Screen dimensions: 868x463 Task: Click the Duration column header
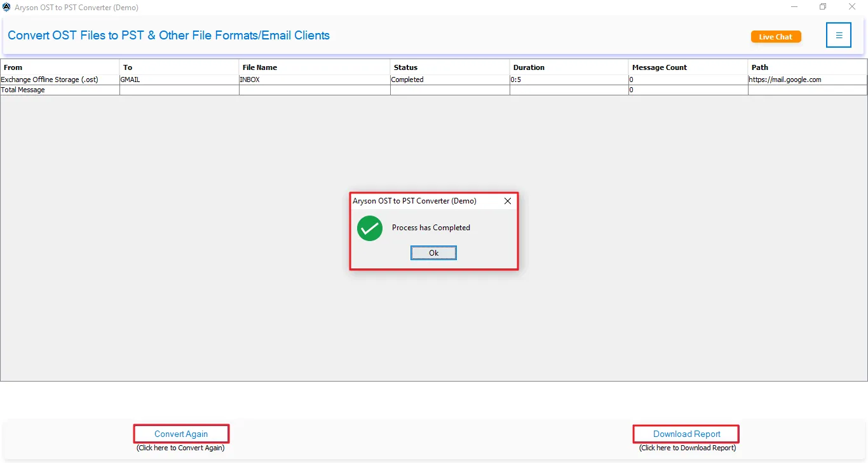coord(529,67)
